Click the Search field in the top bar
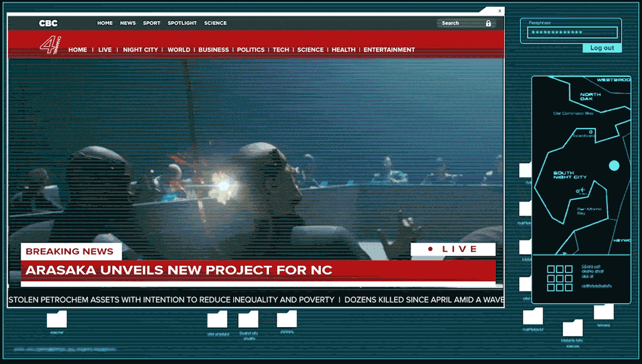This screenshot has width=642, height=364. pyautogui.click(x=461, y=23)
